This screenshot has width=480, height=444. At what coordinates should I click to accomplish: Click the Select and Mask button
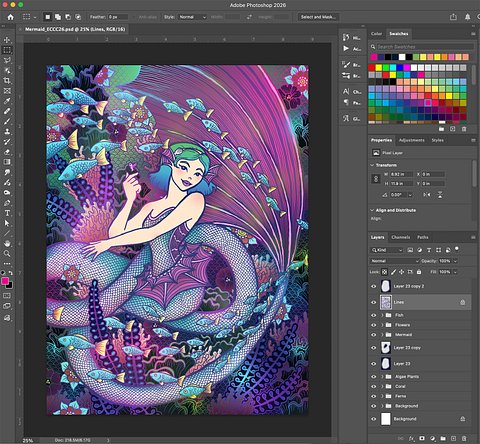tap(318, 17)
